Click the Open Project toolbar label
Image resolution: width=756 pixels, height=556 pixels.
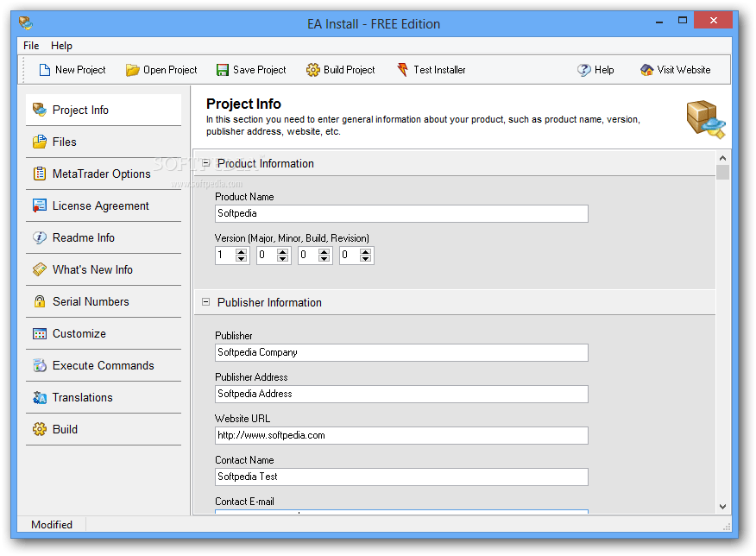[170, 70]
